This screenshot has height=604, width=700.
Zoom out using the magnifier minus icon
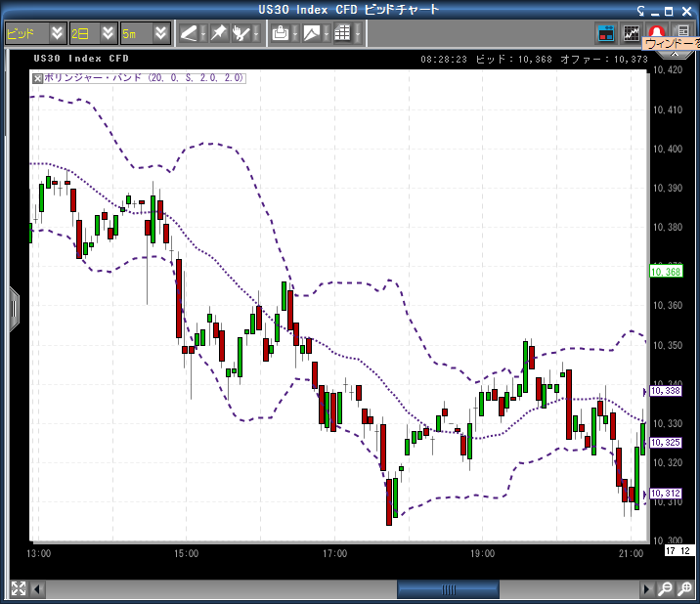[665, 589]
